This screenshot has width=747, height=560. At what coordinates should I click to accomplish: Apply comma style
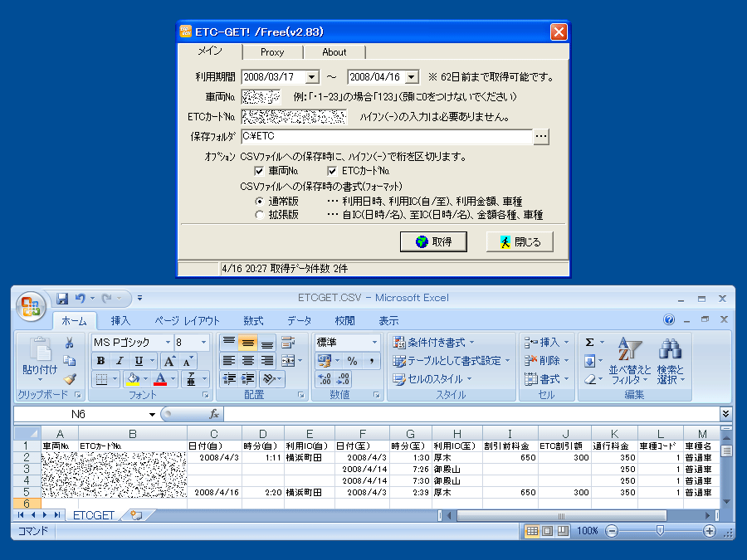pyautogui.click(x=371, y=361)
